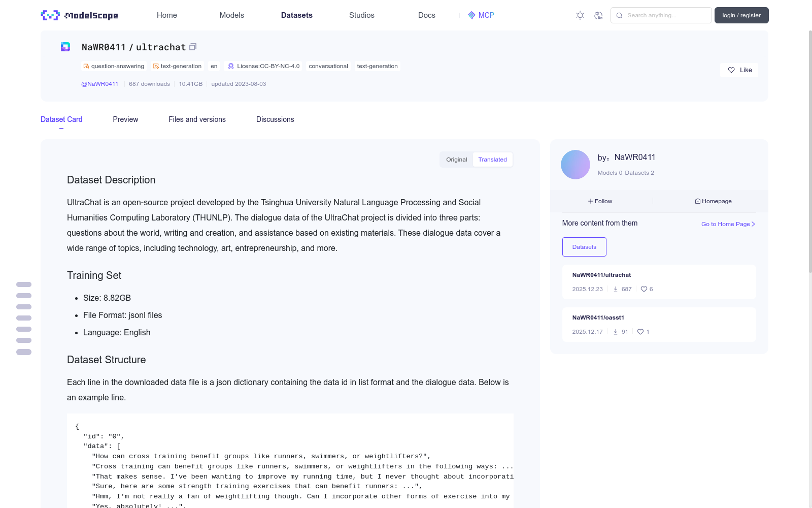812x508 pixels.
Task: Click the NaWR0411 profile avatar circle
Action: [576, 165]
